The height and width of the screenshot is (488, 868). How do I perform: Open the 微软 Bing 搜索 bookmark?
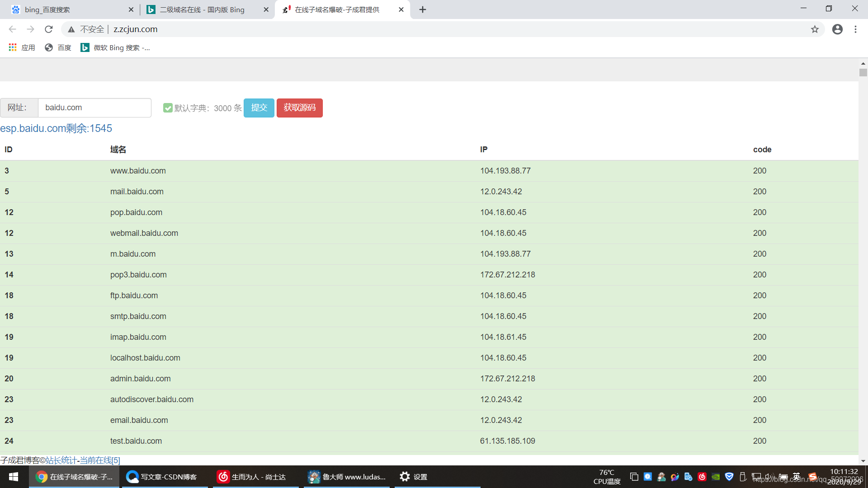point(115,47)
